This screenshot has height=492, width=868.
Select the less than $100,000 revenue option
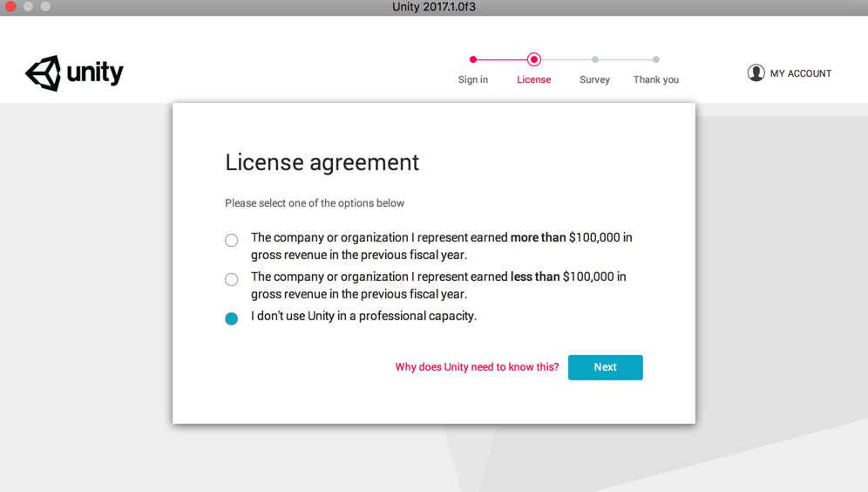click(232, 280)
